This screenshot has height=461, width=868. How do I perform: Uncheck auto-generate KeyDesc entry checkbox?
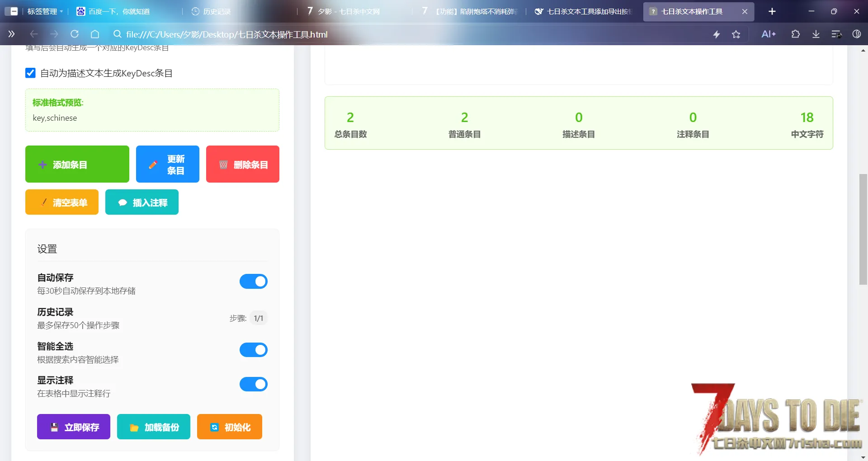pos(30,73)
